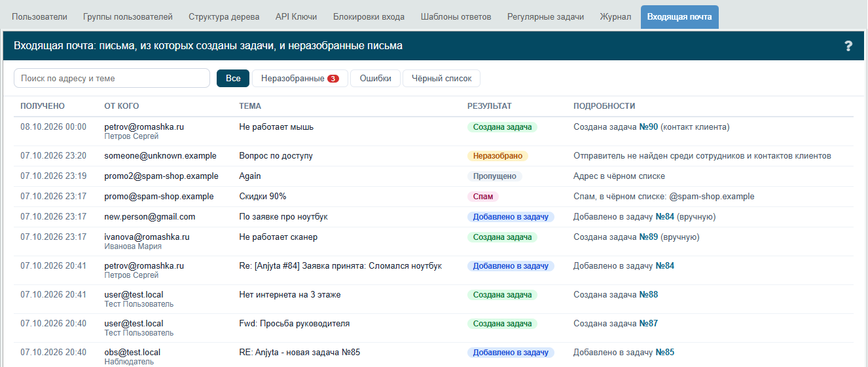Select subject 'Скидки 90%'
The image size is (868, 367).
[262, 196]
